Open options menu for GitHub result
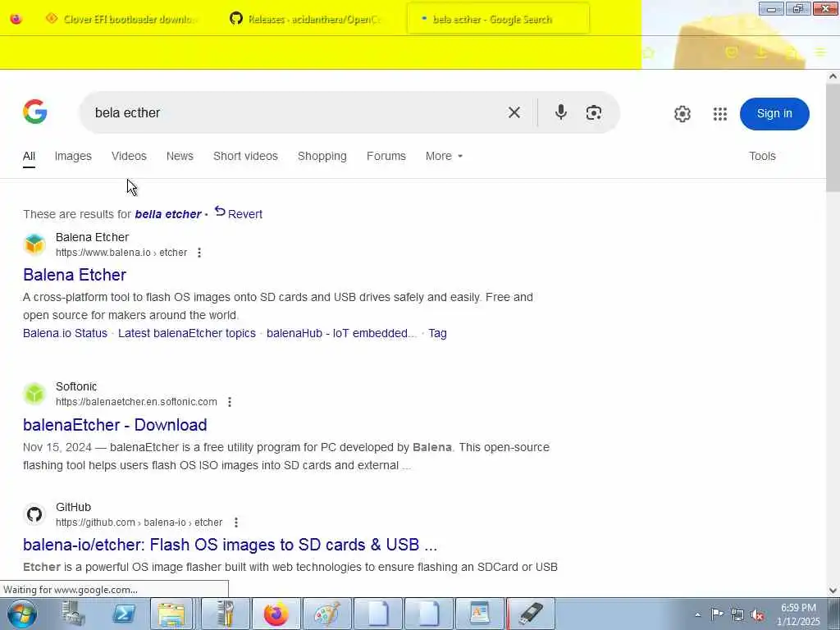840x630 pixels. pyautogui.click(x=235, y=523)
